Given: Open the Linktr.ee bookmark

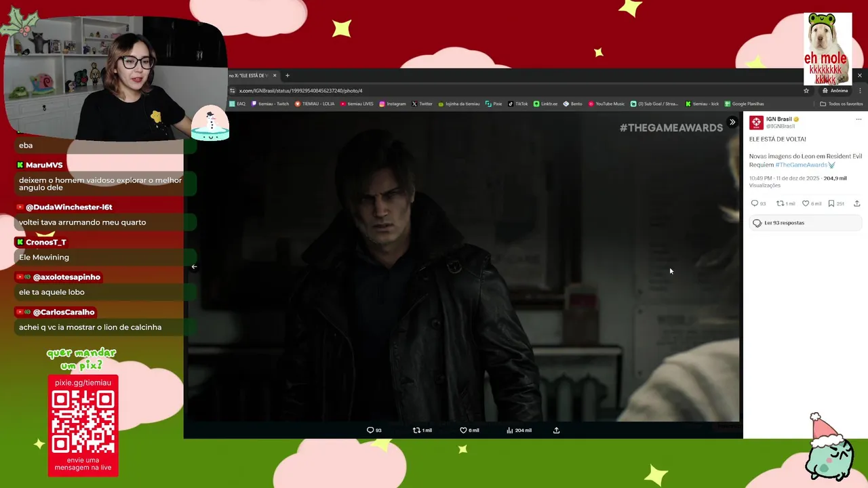Looking at the screenshot, I should 545,104.
